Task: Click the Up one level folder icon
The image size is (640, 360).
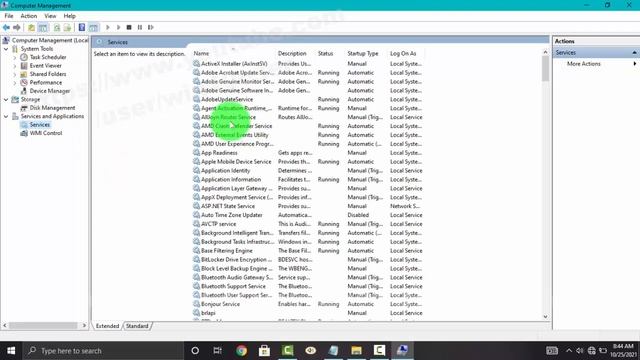Action: [x=31, y=27]
